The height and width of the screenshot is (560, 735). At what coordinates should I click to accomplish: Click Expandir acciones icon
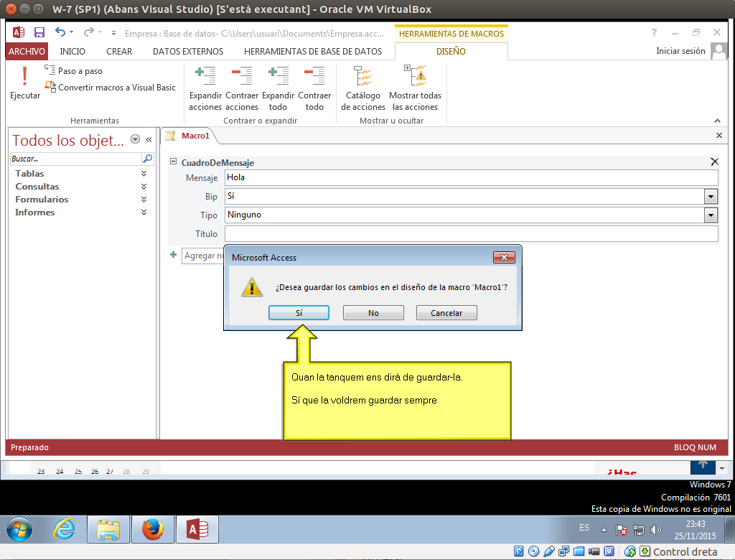(x=205, y=88)
